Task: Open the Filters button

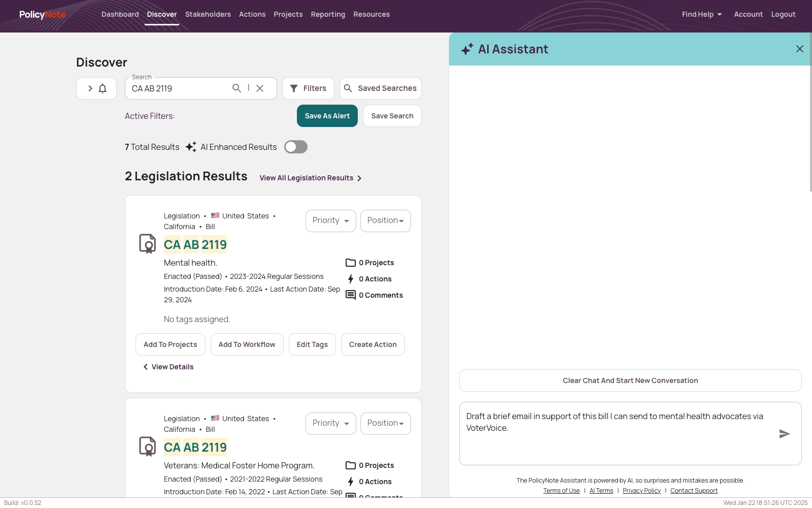Action: pyautogui.click(x=308, y=88)
